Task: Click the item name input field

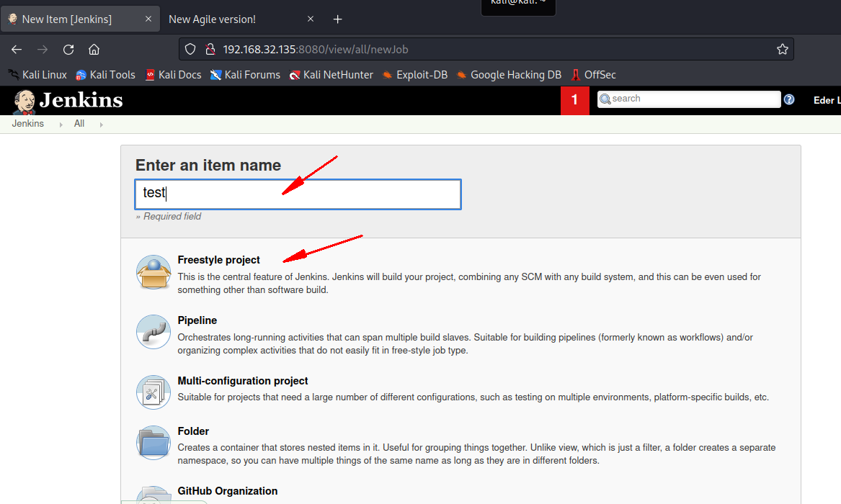Action: click(x=298, y=194)
